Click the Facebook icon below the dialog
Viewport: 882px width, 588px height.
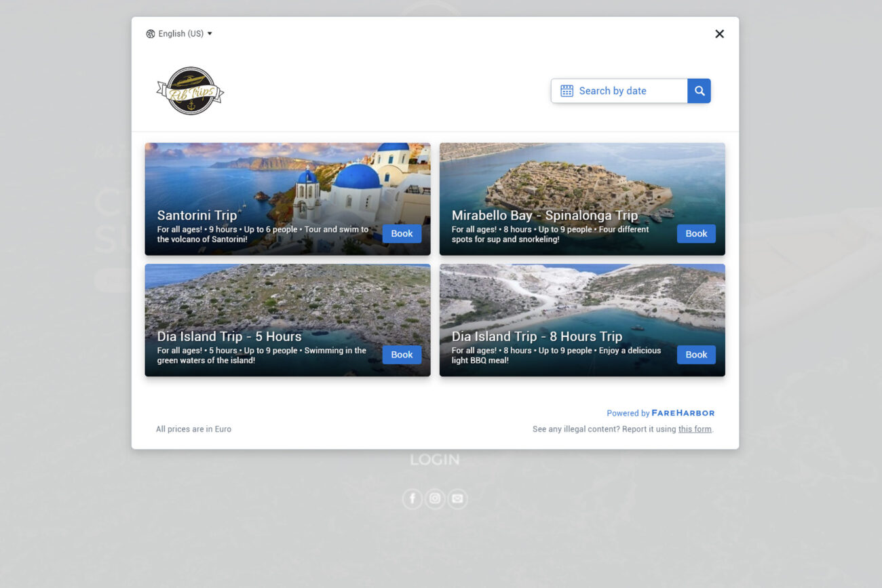pos(412,499)
